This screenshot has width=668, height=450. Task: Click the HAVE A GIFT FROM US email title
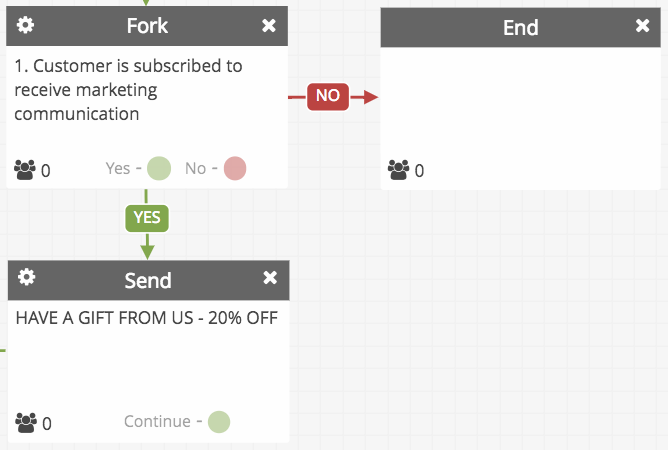(x=147, y=318)
